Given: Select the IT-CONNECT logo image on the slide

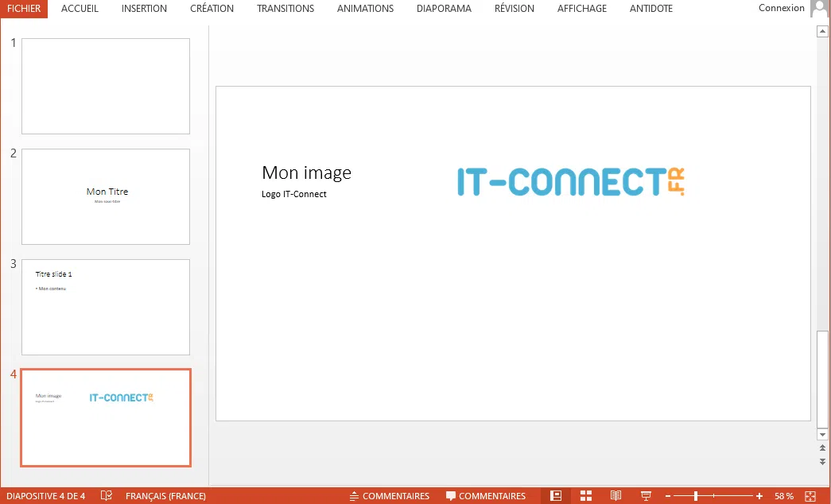Looking at the screenshot, I should click(x=571, y=182).
